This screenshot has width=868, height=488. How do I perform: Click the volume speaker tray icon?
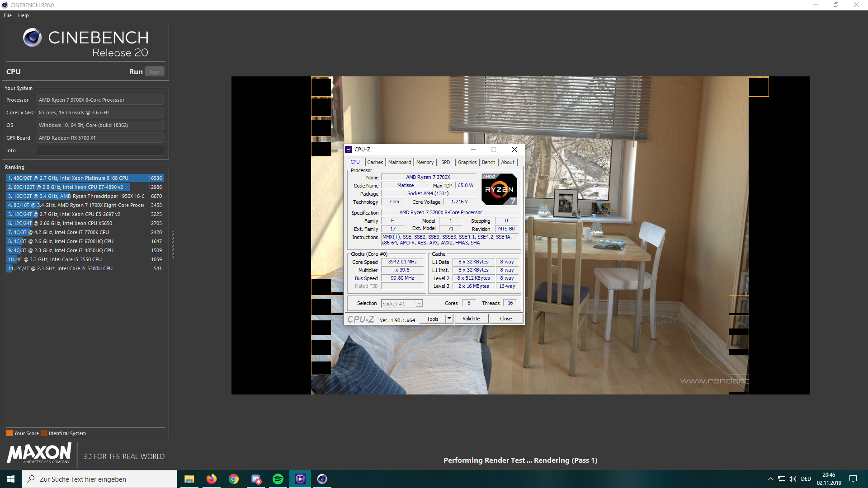pos(792,479)
